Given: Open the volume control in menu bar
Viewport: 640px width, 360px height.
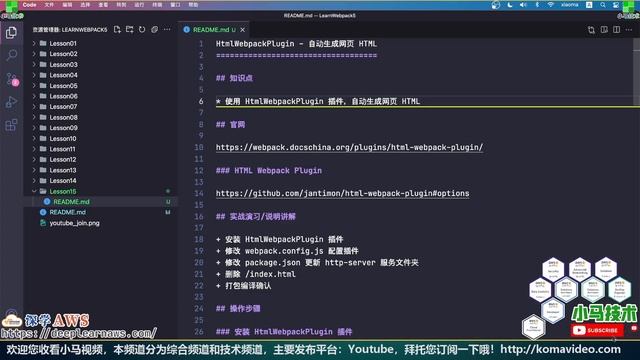Looking at the screenshot, I should click(x=523, y=5).
